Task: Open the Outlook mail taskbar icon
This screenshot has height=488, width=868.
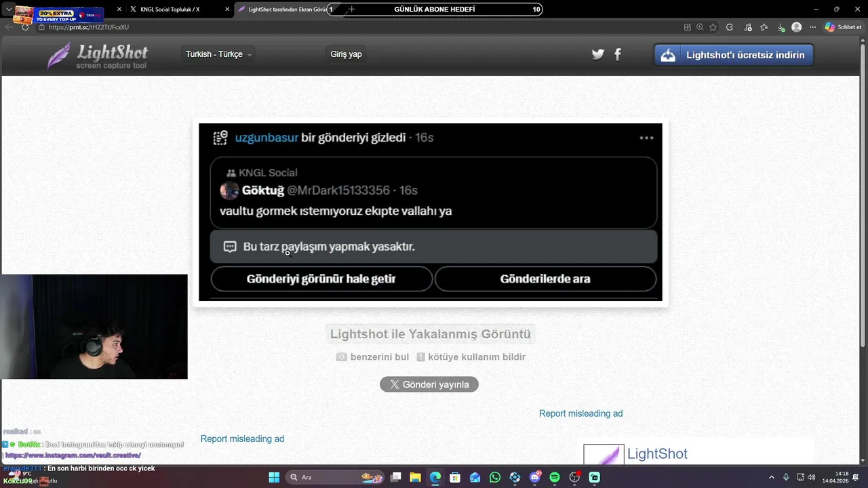Action: click(x=475, y=477)
